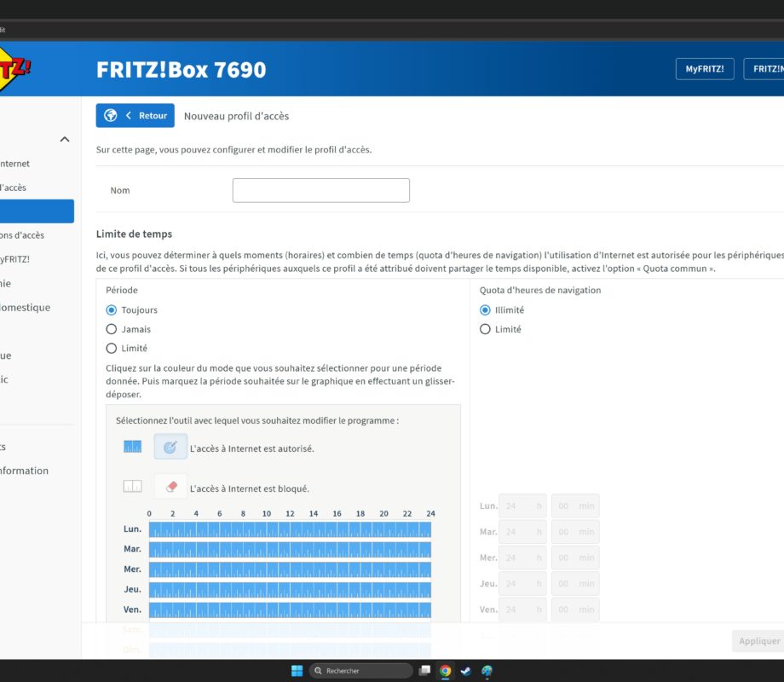Screen dimensions: 784x682
Task: Click the Mer. schedule bar in the timetable
Action: (290, 569)
